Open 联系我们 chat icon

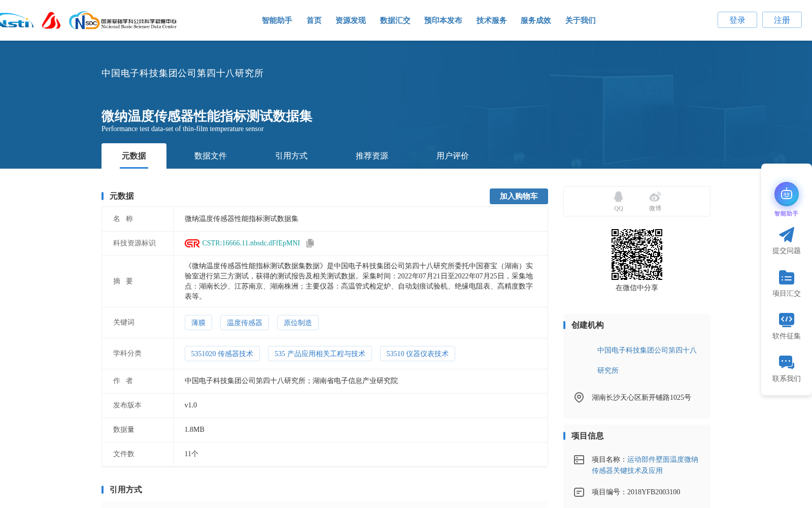pos(786,362)
